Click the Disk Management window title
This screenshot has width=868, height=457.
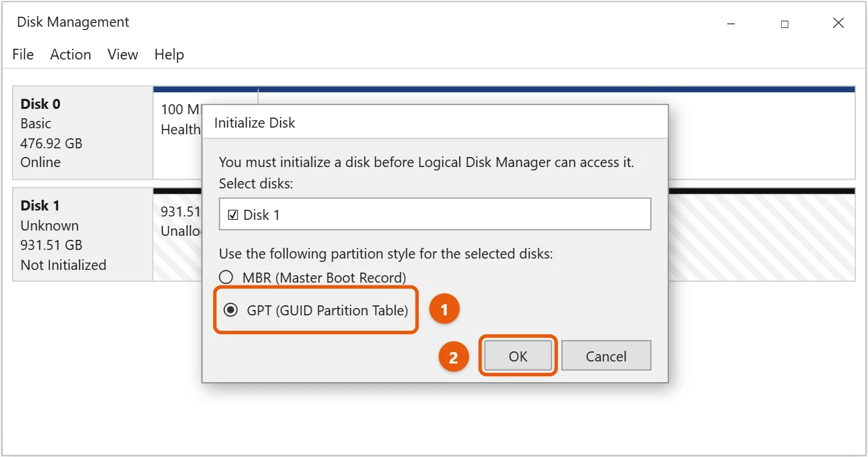tap(73, 22)
